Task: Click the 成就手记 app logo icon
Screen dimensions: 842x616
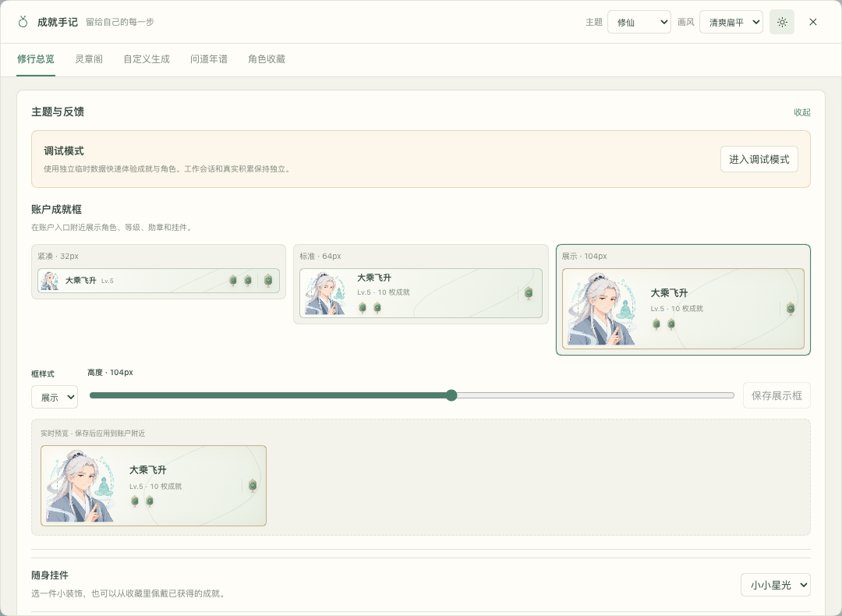Action: pyautogui.click(x=23, y=22)
